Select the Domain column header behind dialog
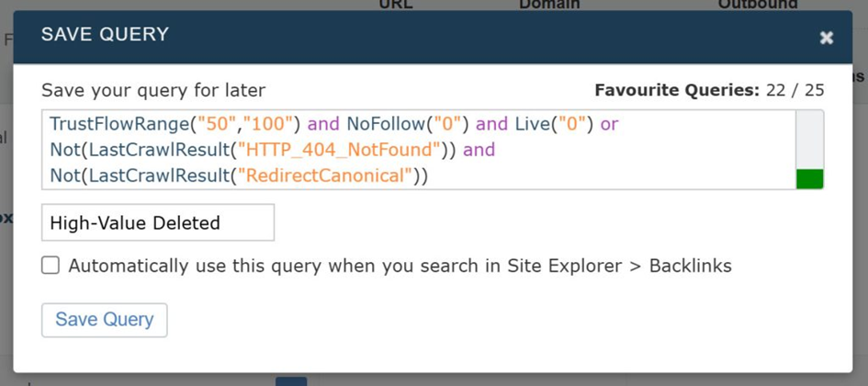The height and width of the screenshot is (386, 868). pos(549,5)
